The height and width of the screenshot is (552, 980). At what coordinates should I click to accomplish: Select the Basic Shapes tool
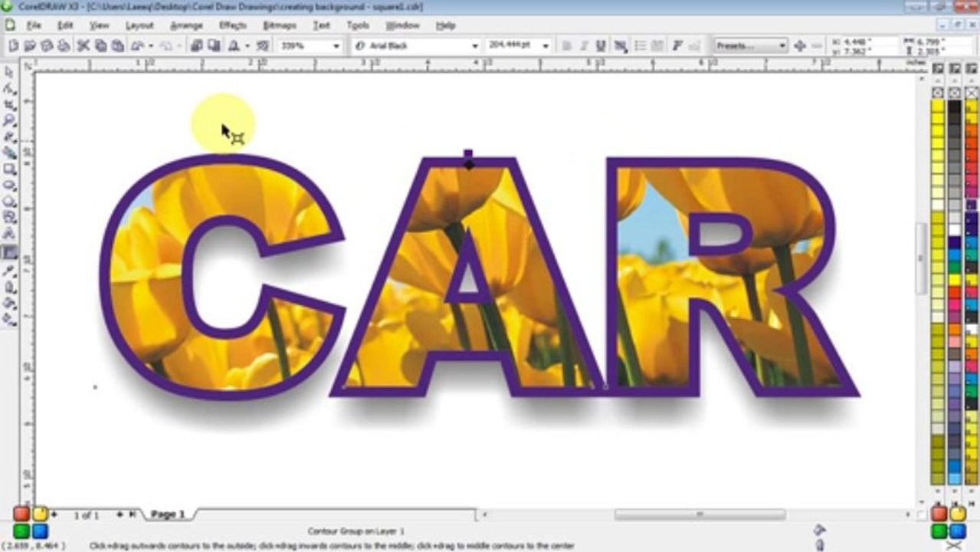[9, 217]
